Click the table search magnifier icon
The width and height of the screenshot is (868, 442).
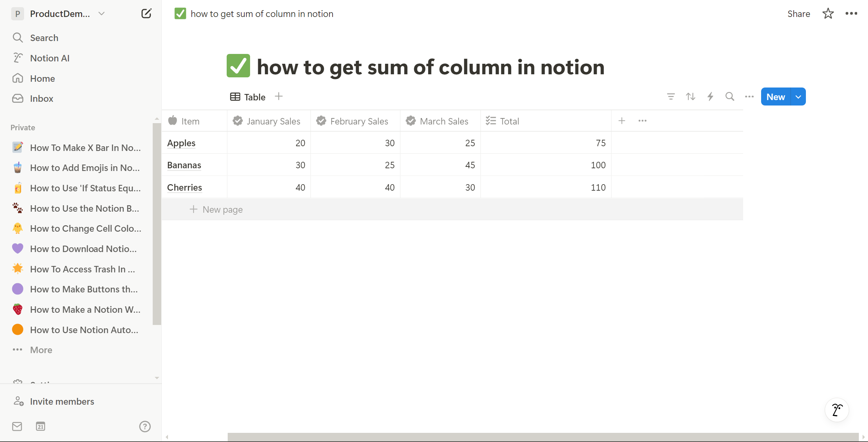(730, 97)
